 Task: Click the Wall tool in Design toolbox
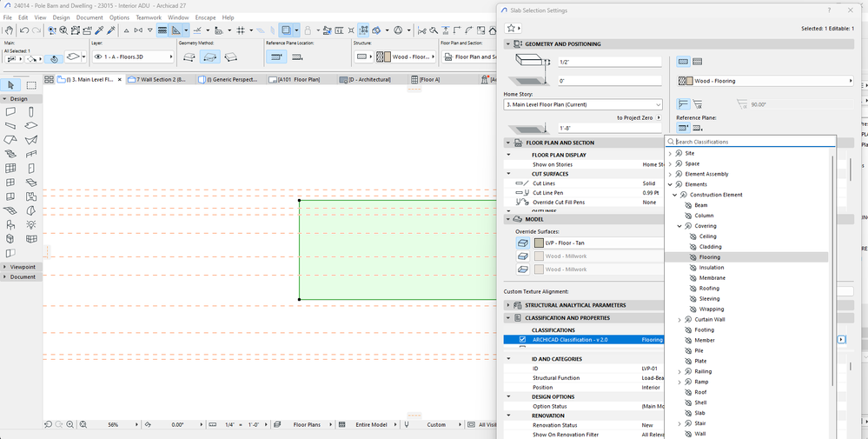[x=10, y=111]
